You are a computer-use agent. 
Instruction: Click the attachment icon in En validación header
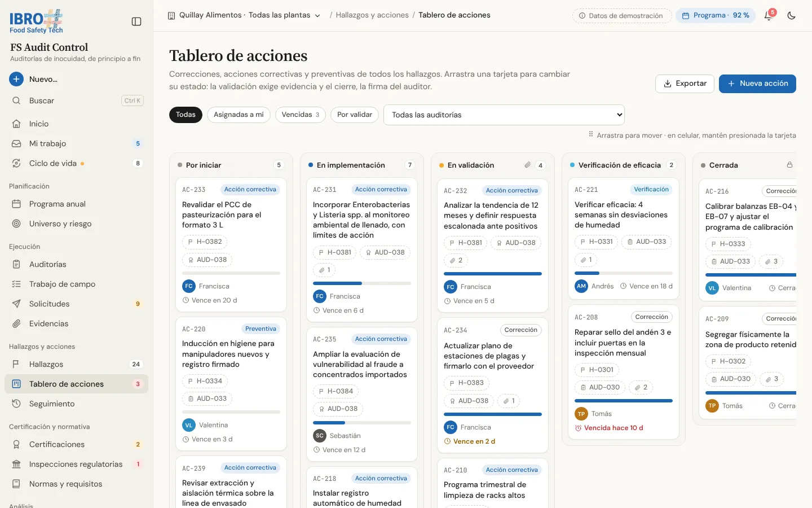tap(527, 165)
